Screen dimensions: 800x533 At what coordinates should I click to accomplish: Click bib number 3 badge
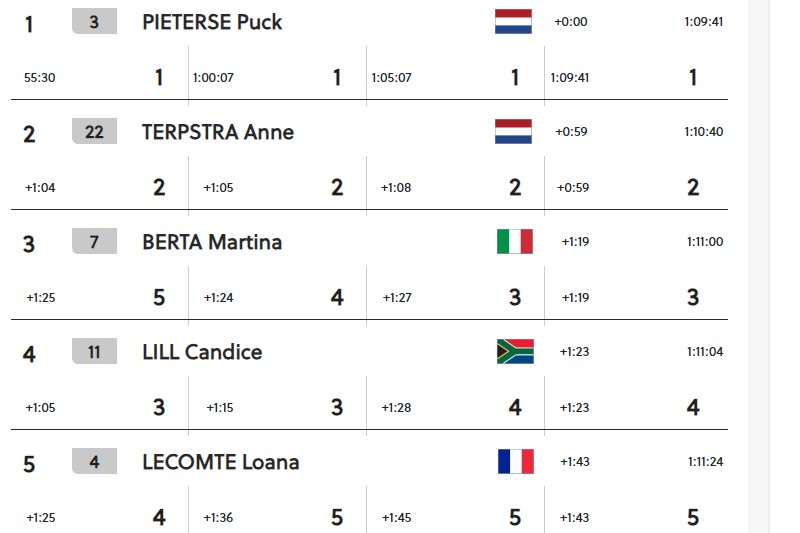(x=94, y=21)
